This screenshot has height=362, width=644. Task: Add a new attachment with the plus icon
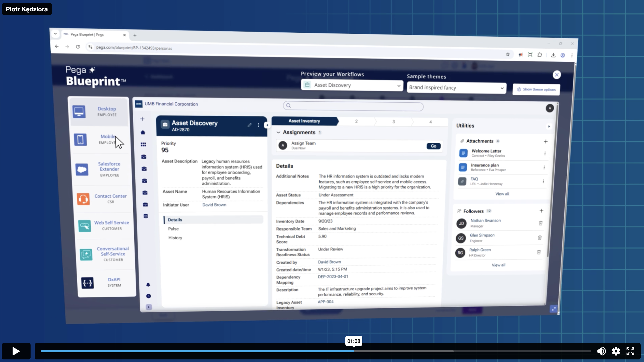546,141
